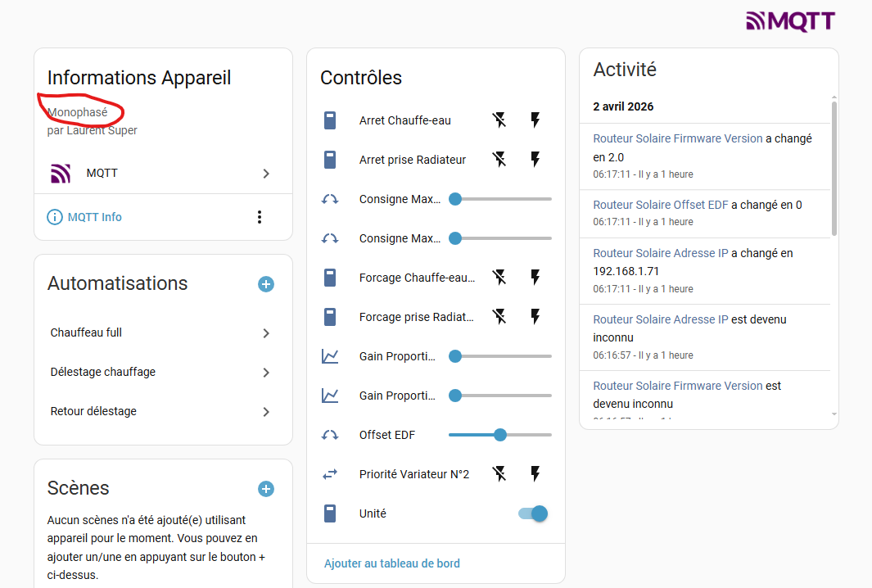This screenshot has height=588, width=872.
Task: Add a scene with the plus icon
Action: [266, 489]
